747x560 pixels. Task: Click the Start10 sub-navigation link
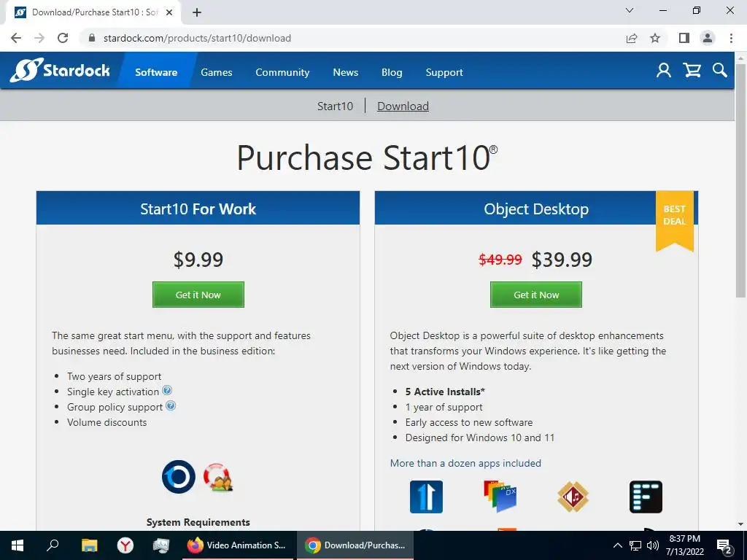(x=335, y=106)
